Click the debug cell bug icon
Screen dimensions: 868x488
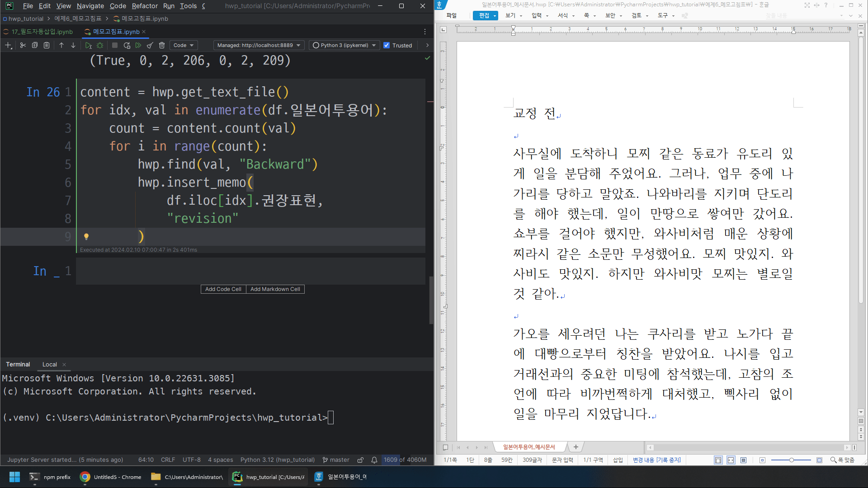click(100, 45)
